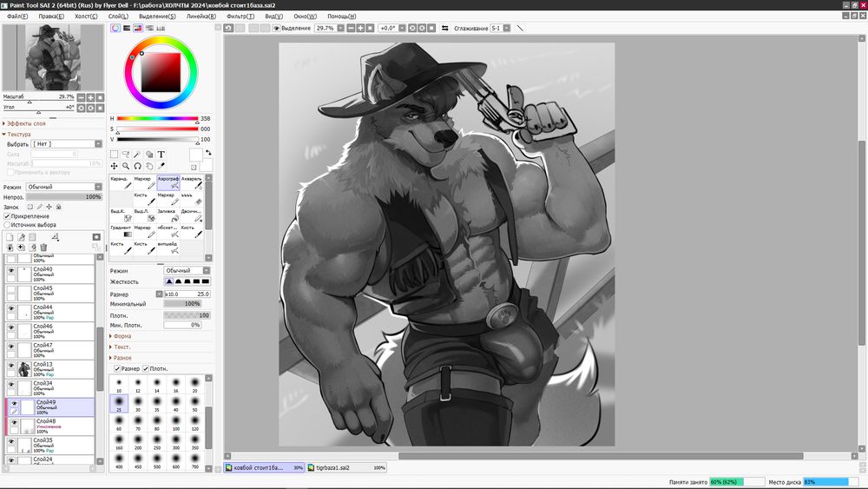The image size is (868, 489).
Task: Toggle the Плотн. pressure checkbox
Action: coord(146,368)
